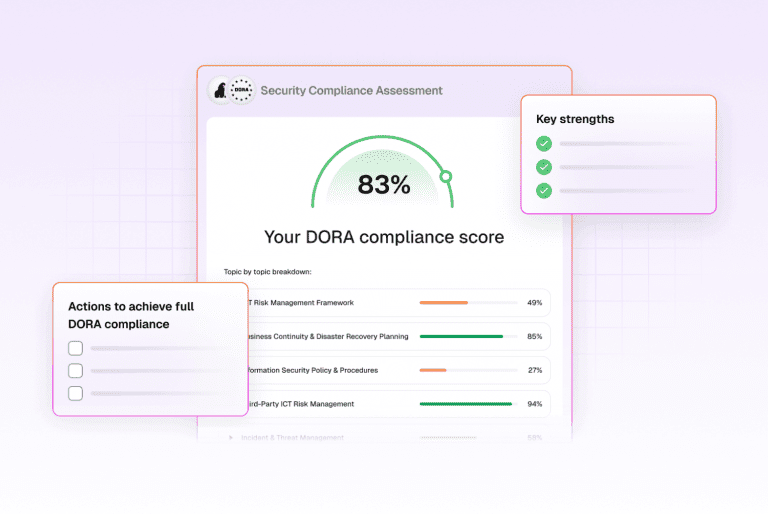Click the 27% score value
Viewport: 768px width, 514px height.
(535, 370)
